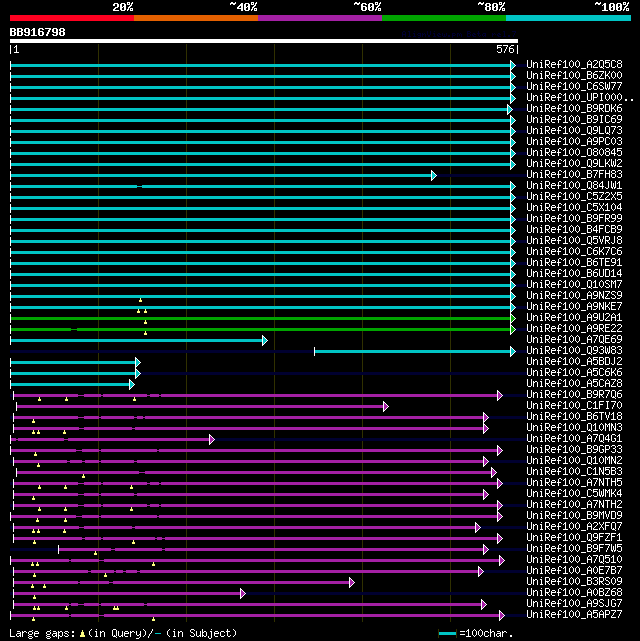
Task: Select the UniRef100_A9SJG7 label
Action: (574, 604)
